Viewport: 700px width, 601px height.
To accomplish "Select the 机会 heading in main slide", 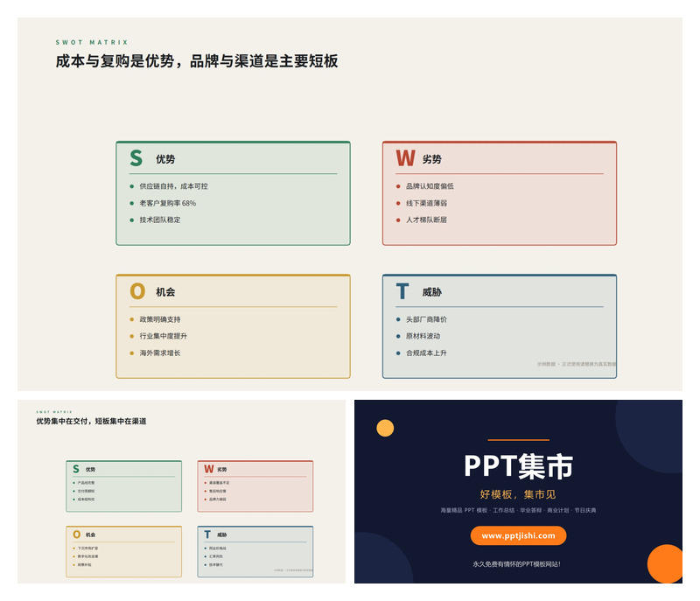I will 165,292.
